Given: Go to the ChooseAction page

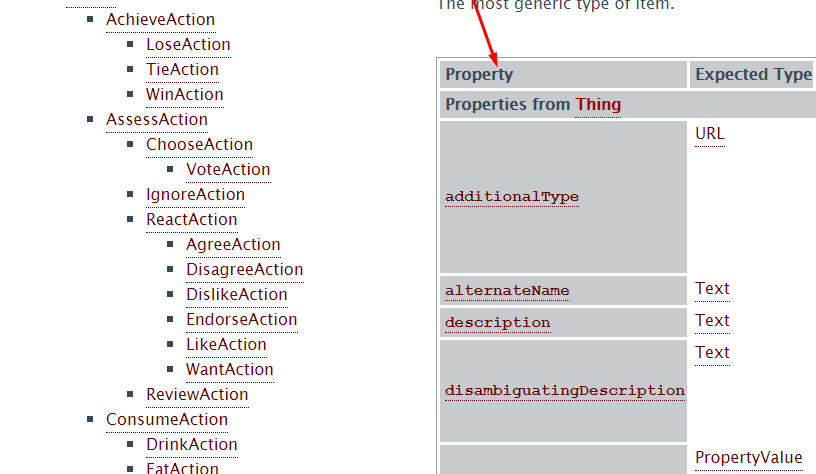Looking at the screenshot, I should pos(199,144).
